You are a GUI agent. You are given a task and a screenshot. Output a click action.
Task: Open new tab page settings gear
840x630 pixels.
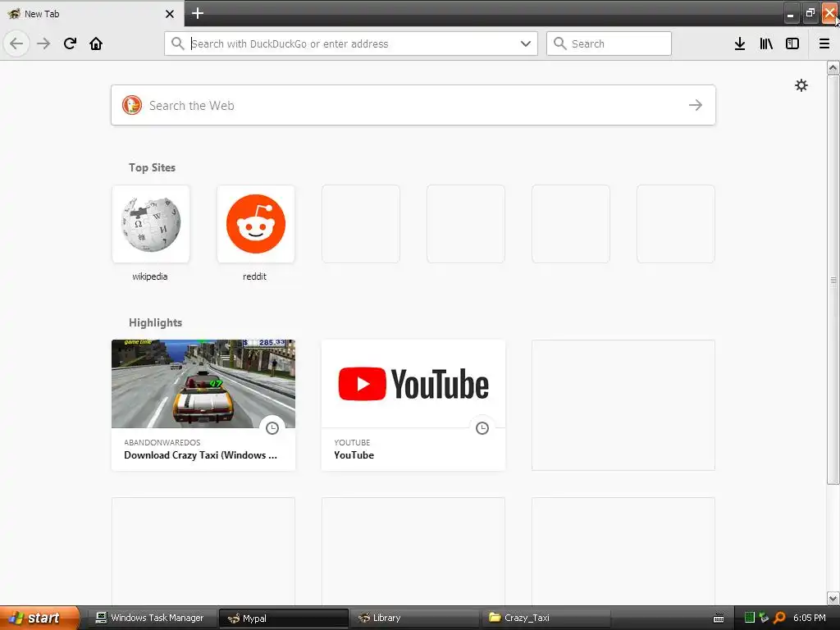(x=801, y=85)
